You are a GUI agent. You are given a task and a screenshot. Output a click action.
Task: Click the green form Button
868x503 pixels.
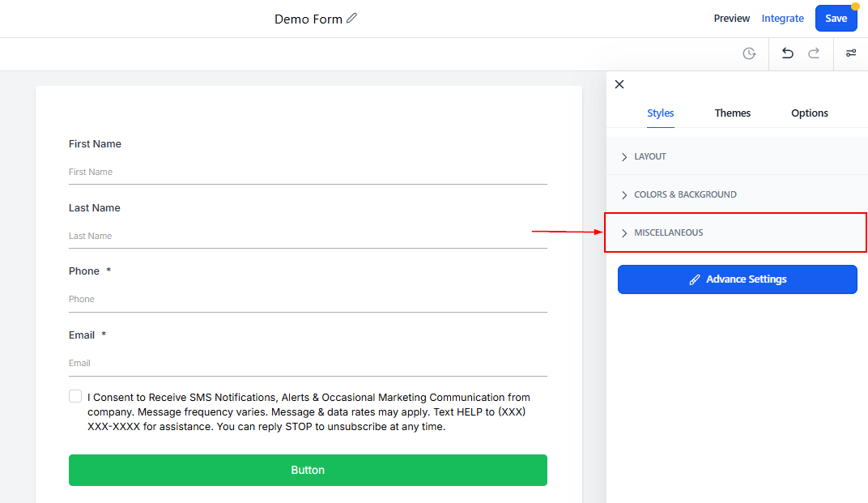308,470
